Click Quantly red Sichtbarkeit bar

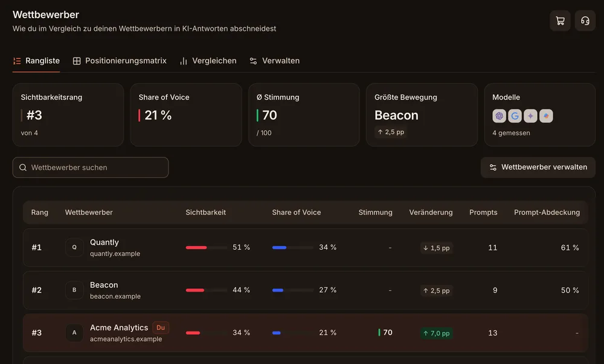tap(196, 247)
